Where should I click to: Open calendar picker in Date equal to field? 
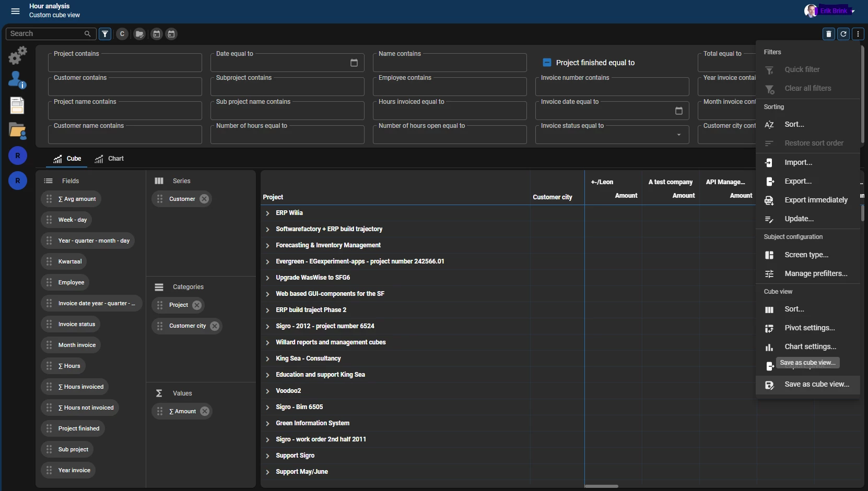pyautogui.click(x=354, y=63)
